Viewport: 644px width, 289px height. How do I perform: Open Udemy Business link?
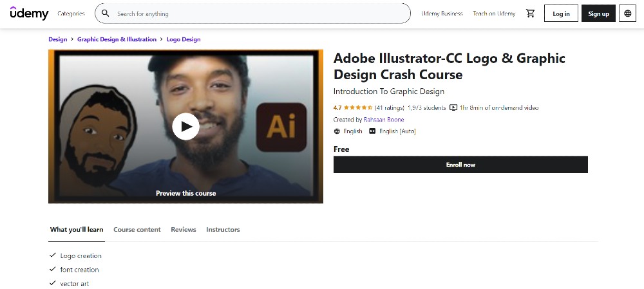tap(442, 14)
